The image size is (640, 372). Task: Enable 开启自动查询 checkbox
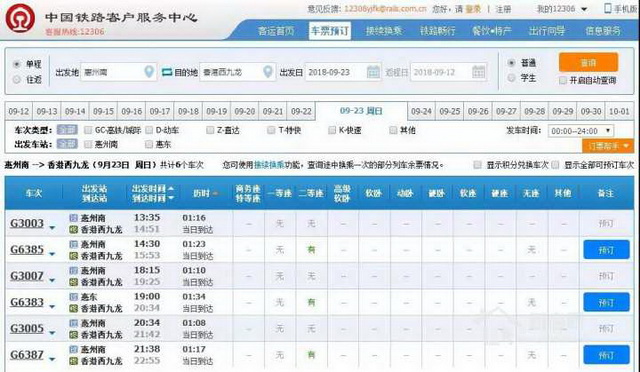(563, 80)
